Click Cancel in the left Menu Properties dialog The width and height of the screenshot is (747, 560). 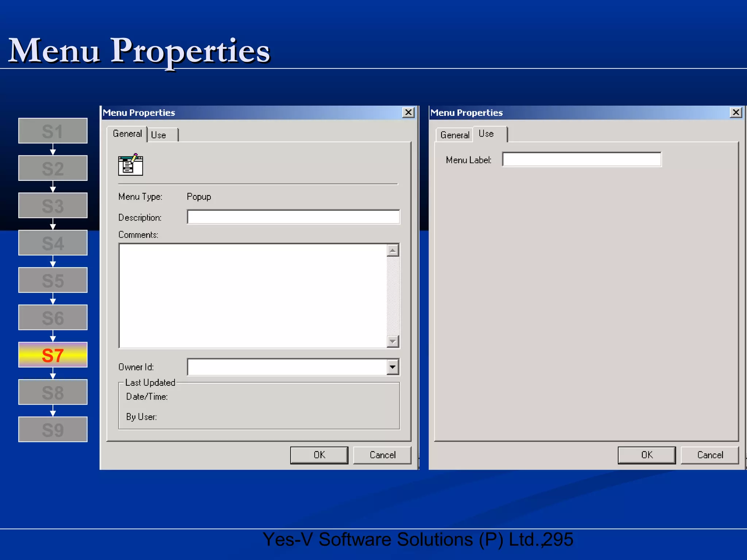coord(382,455)
